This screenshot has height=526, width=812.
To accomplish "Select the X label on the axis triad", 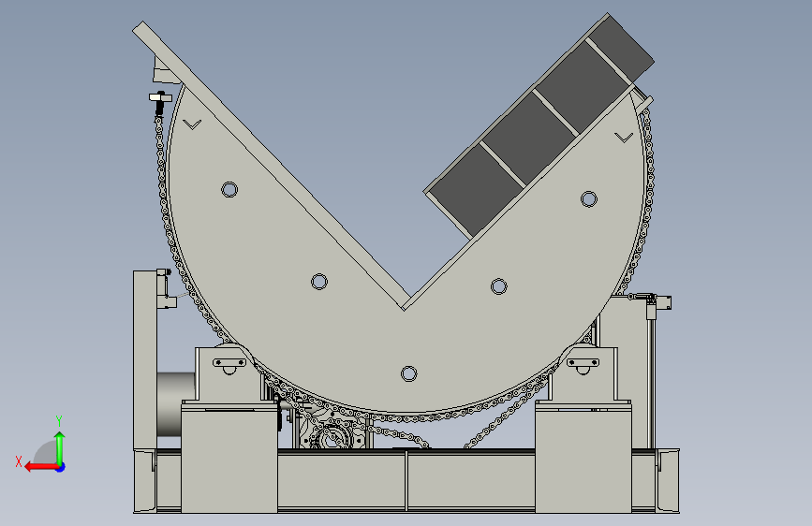I will click(19, 461).
